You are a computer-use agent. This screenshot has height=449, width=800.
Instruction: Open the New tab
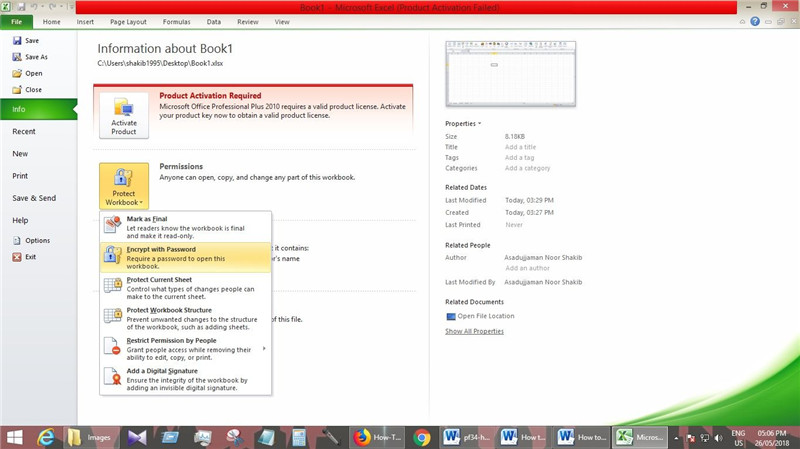(x=20, y=154)
